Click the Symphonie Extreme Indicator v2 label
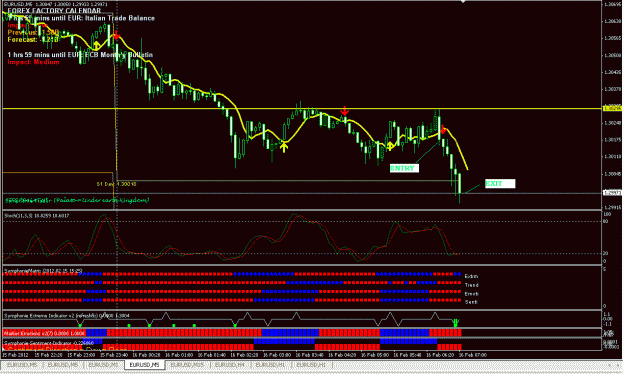This screenshot has width=625, height=374. [67, 315]
